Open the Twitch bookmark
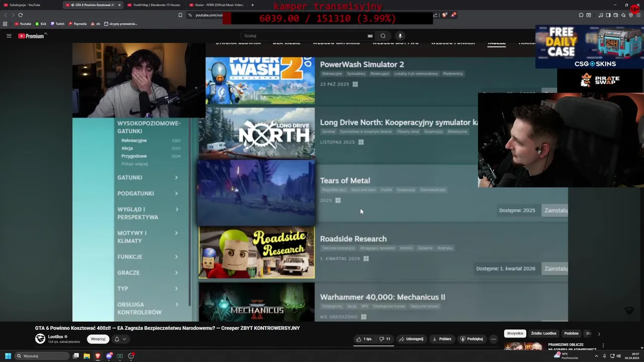 point(57,24)
